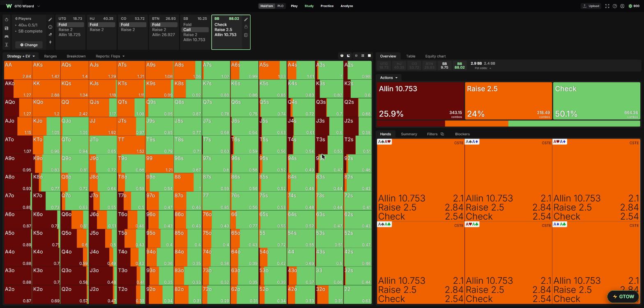Select the Allin 10.753 action card
This screenshot has height=308, width=644.
tap(420, 101)
